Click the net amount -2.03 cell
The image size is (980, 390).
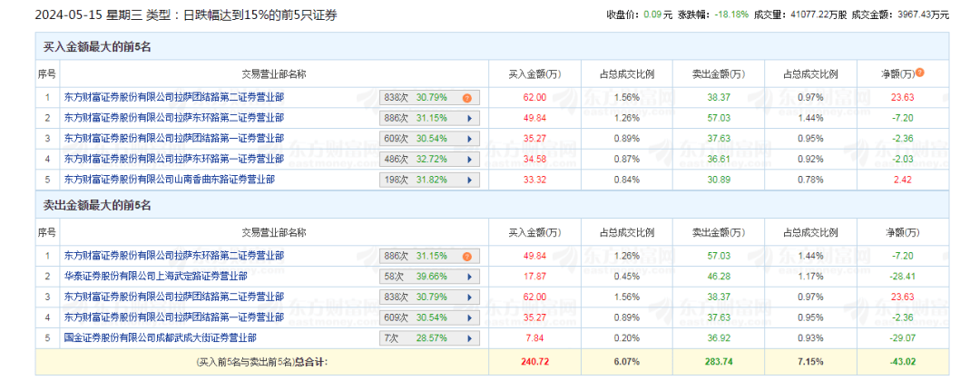click(903, 160)
